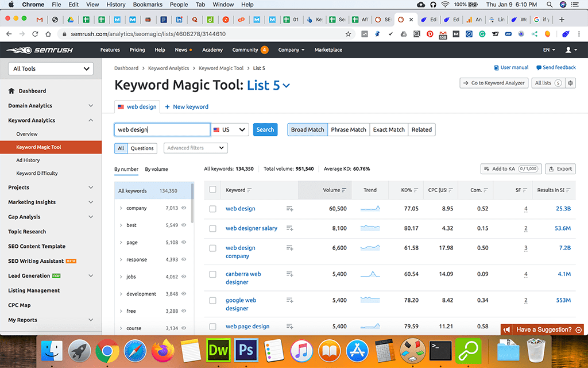Click the Export button
588x368 pixels.
coord(560,169)
